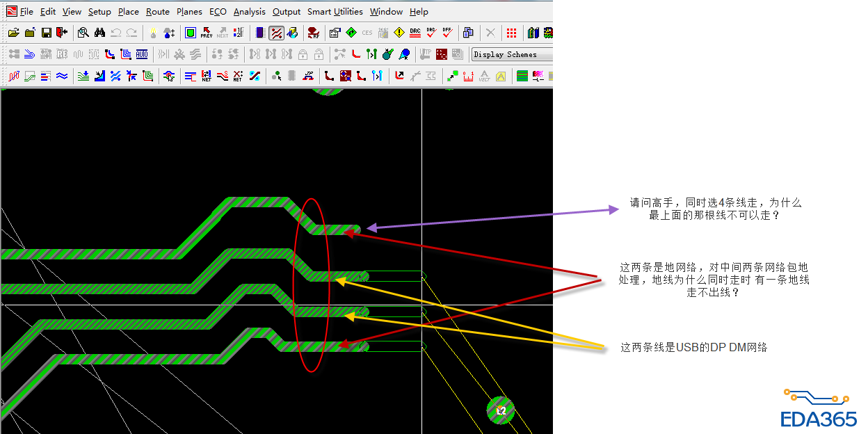
Task: Click the RF mode icon
Action: pos(314,33)
